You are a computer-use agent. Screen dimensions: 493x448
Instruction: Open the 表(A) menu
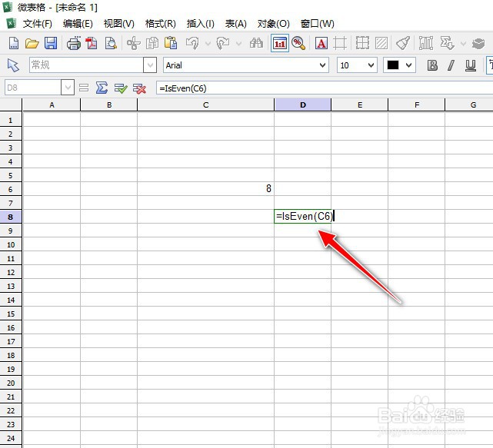235,24
